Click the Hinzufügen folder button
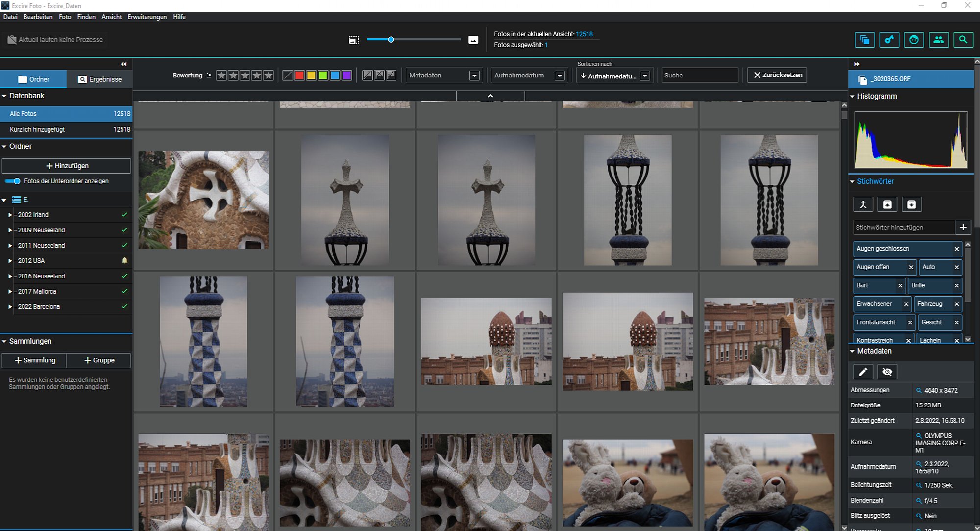980x531 pixels. click(67, 166)
